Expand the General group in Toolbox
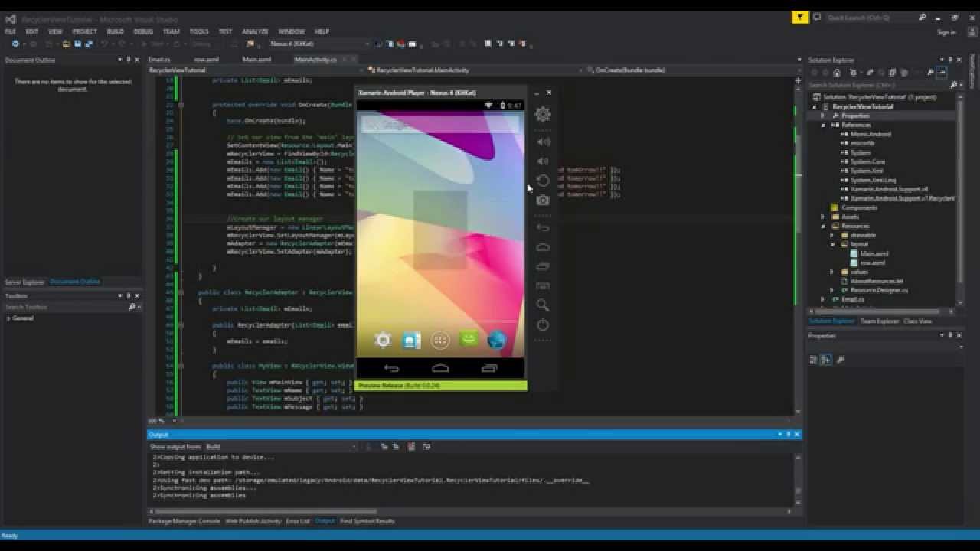Image resolution: width=980 pixels, height=551 pixels. [8, 318]
